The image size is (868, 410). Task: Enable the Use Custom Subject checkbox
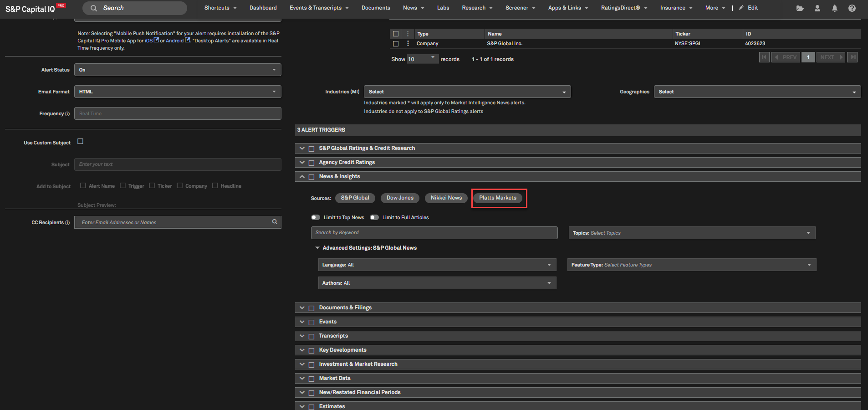point(81,142)
